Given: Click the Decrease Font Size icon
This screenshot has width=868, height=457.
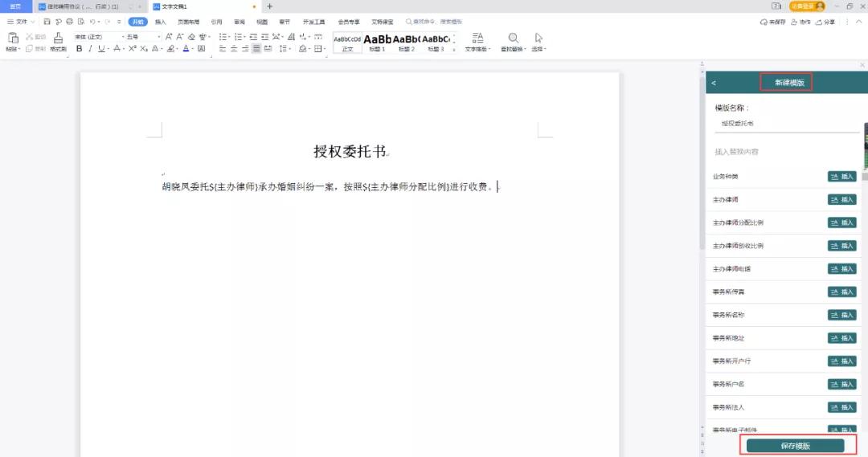Looking at the screenshot, I should [180, 36].
